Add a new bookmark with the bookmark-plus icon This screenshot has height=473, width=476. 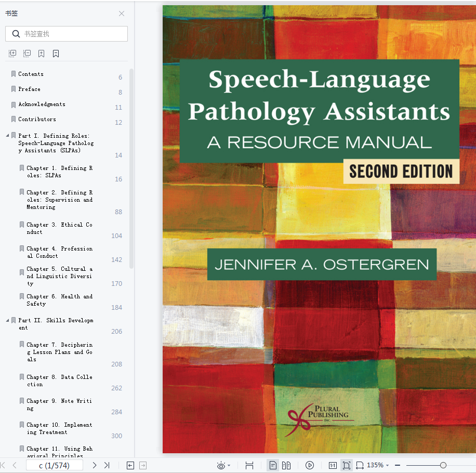(x=41, y=54)
